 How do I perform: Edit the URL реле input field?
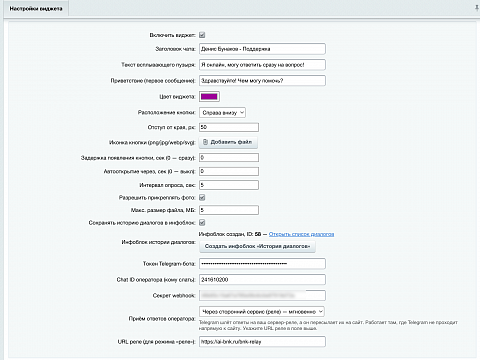262,342
